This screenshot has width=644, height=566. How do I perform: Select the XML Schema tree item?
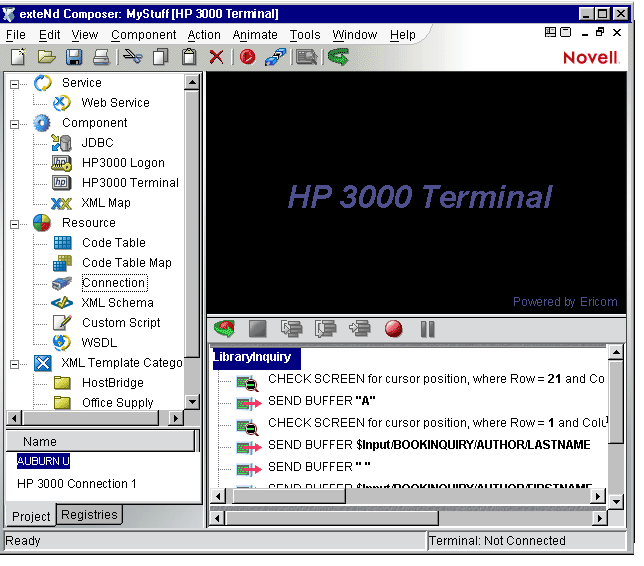117,303
